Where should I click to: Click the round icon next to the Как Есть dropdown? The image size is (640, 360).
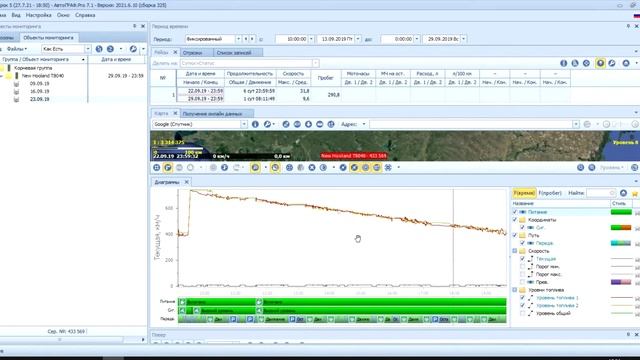pyautogui.click(x=99, y=49)
